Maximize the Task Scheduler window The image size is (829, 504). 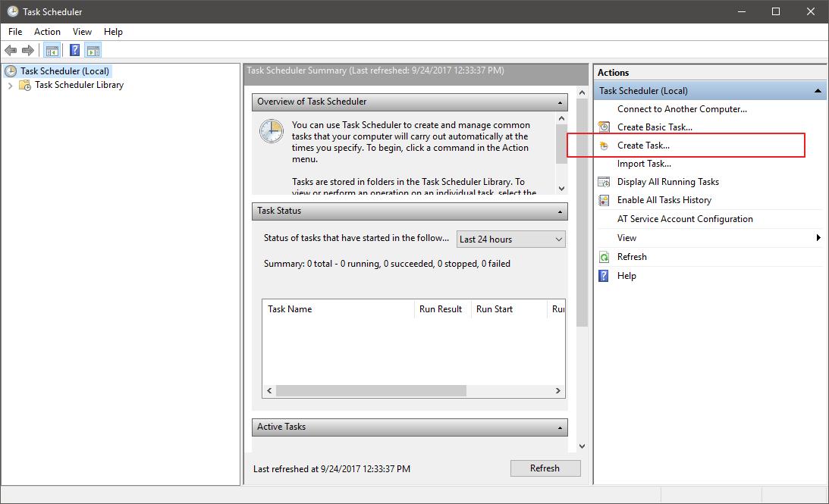click(776, 11)
